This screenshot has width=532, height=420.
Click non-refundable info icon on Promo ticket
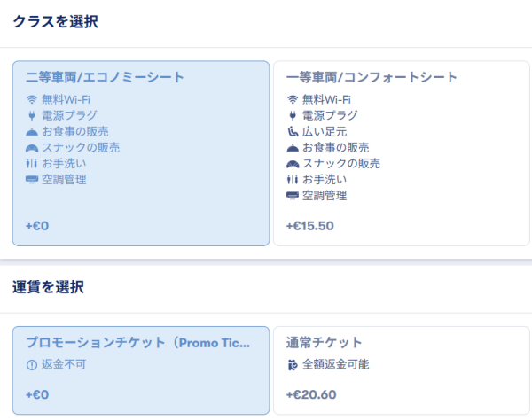[x=32, y=364]
